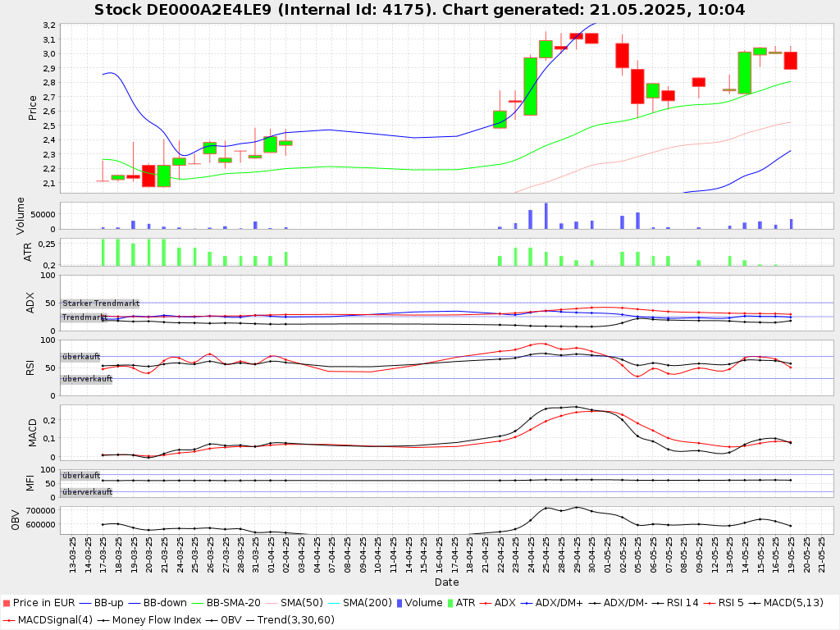Click the 21-05-25 date label
The image size is (840, 630).
[821, 555]
